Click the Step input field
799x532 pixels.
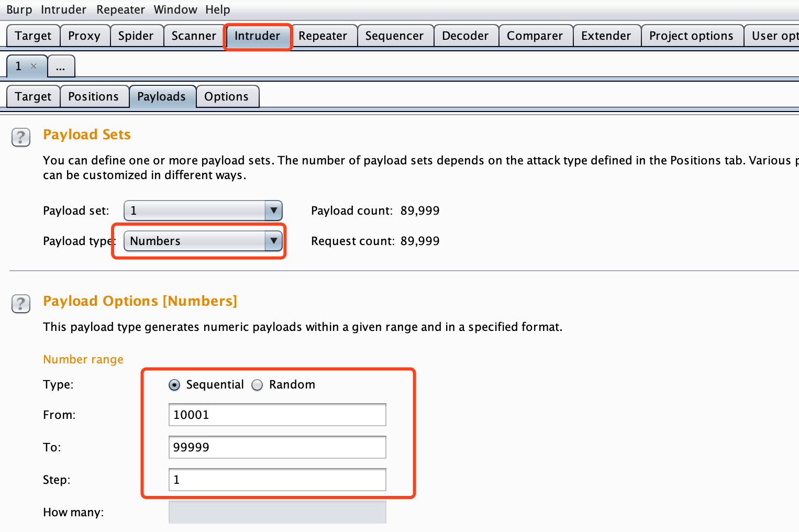[x=278, y=480]
